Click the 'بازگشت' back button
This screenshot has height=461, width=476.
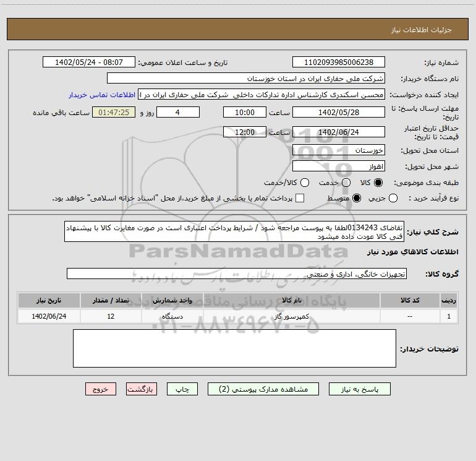coord(142,389)
